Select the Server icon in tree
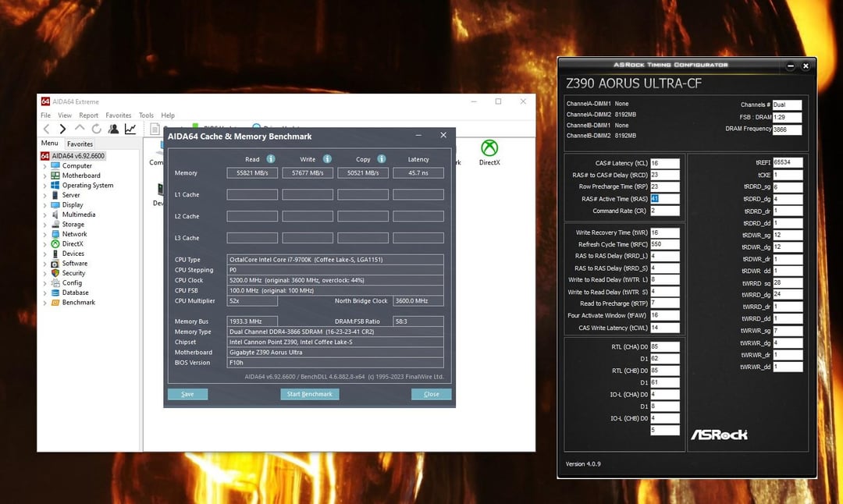The image size is (843, 504). click(55, 194)
